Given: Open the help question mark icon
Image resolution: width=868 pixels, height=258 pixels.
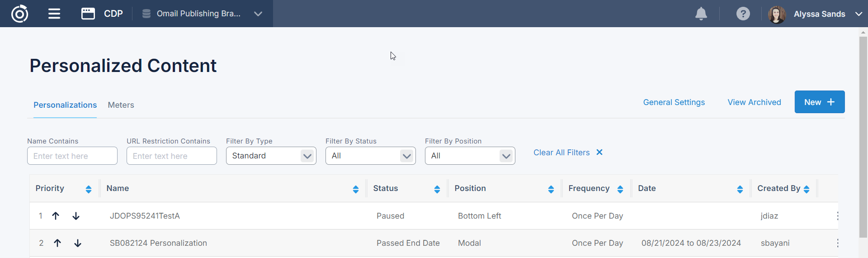Looking at the screenshot, I should pos(743,14).
